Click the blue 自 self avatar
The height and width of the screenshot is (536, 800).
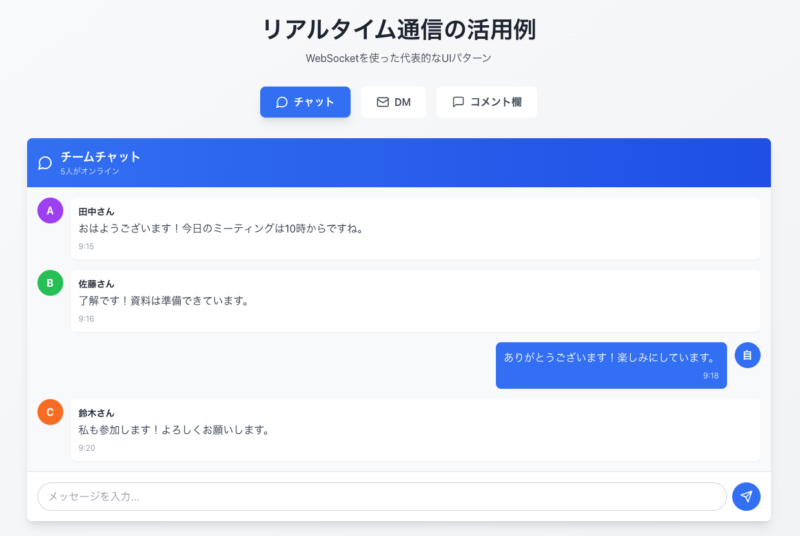point(747,355)
